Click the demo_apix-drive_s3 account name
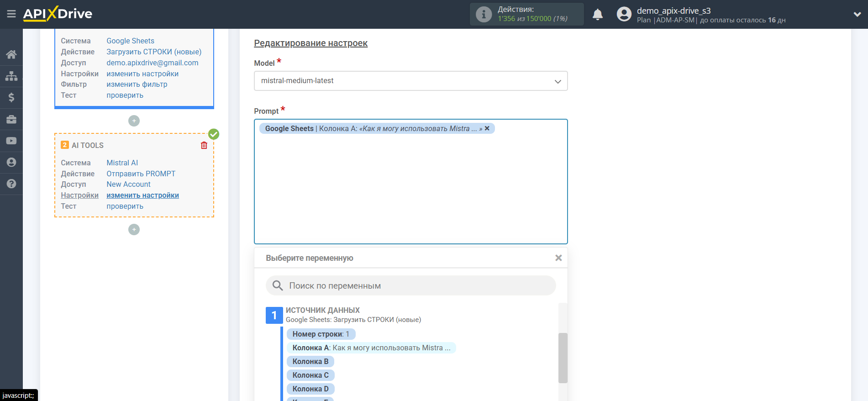This screenshot has width=868, height=401. (x=673, y=11)
